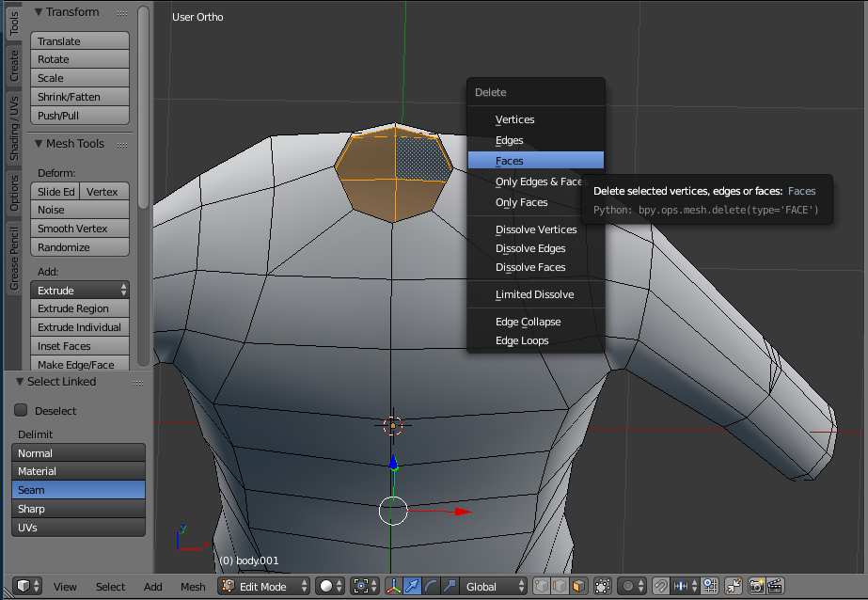The width and height of the screenshot is (868, 600).
Task: Open the Extrude dropdown in Mesh Tools
Action: click(x=80, y=291)
